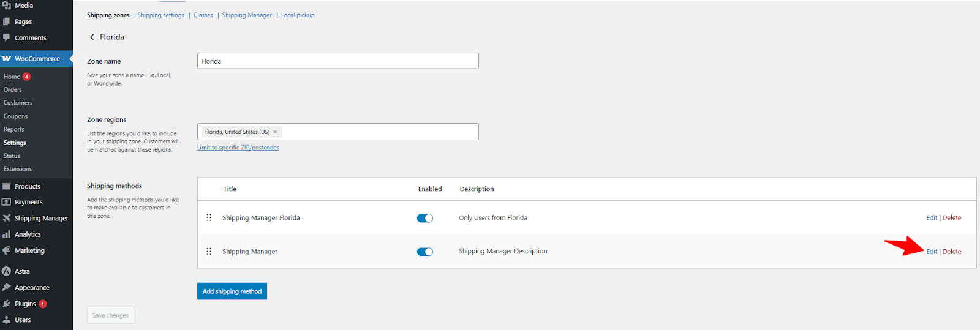Edit the Shipping Manager Florida method
This screenshot has width=980, height=330.
tap(932, 218)
